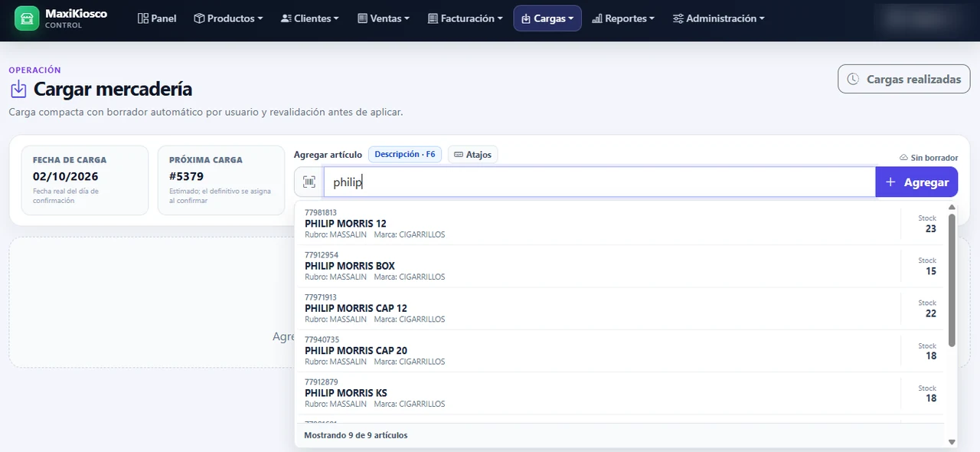Viewport: 980px width, 452px height.
Task: Click the Panel dashboard icon
Action: [x=143, y=18]
